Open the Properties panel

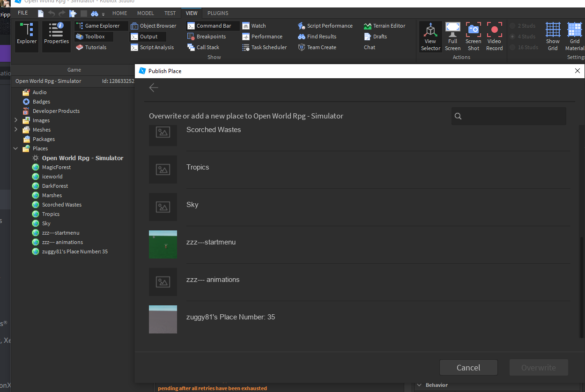[x=56, y=36]
